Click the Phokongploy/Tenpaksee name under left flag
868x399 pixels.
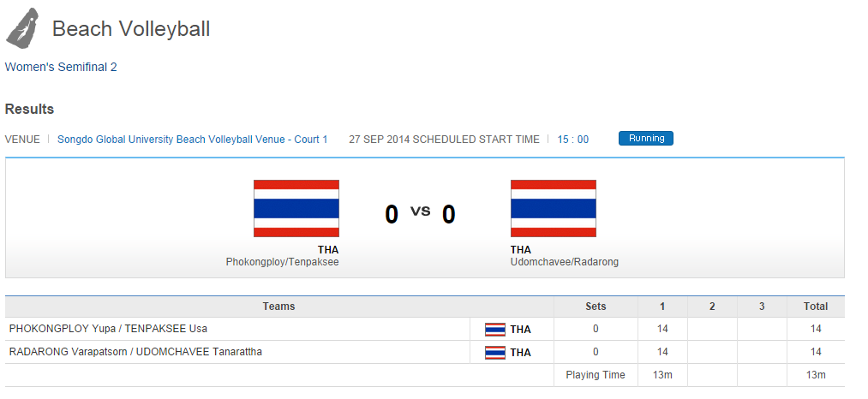pos(282,262)
